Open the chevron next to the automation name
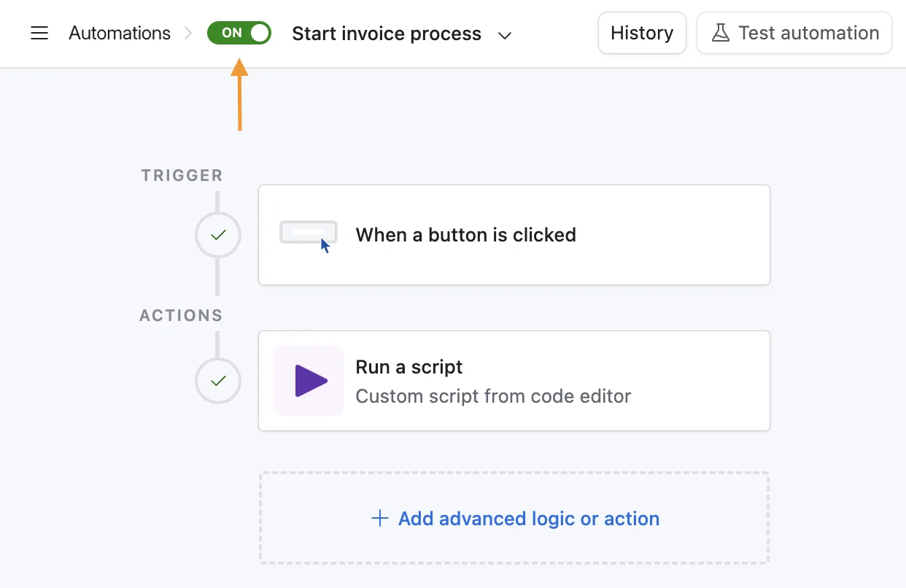Image resolution: width=906 pixels, height=588 pixels. point(504,34)
